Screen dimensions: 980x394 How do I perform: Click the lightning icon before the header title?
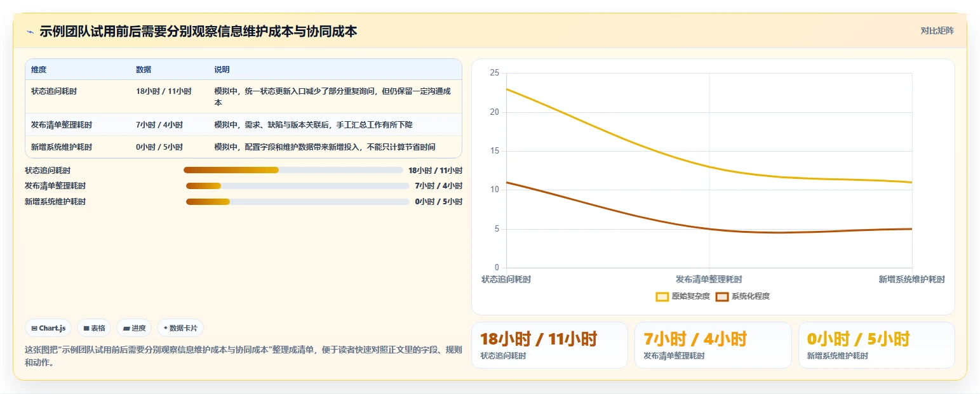click(x=30, y=32)
